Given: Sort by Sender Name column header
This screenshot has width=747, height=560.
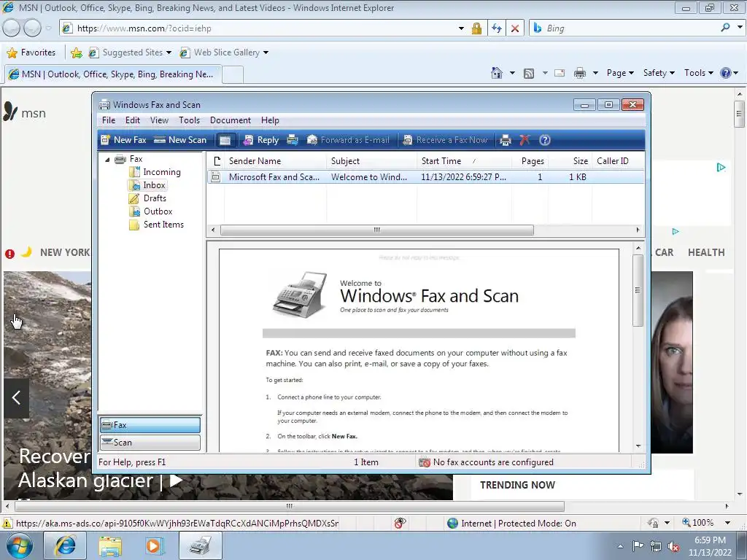Looking at the screenshot, I should click(275, 161).
